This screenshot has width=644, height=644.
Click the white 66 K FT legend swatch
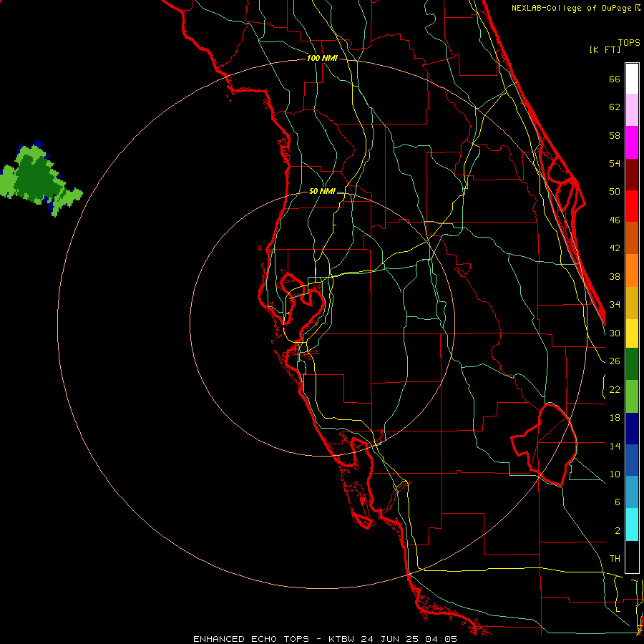pos(632,79)
